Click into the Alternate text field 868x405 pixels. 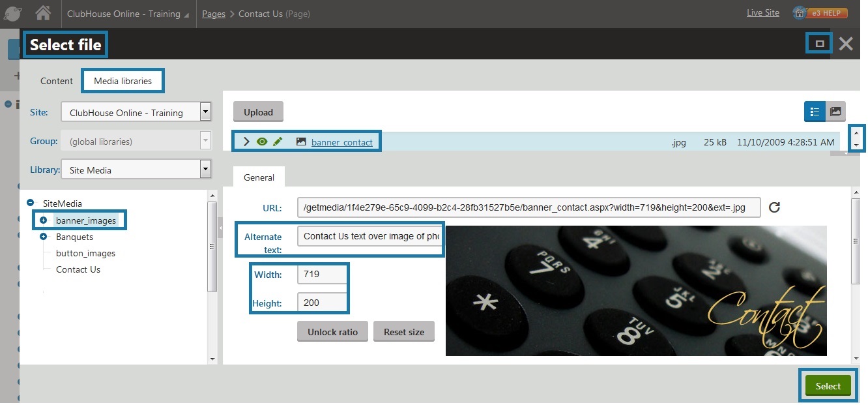point(370,236)
